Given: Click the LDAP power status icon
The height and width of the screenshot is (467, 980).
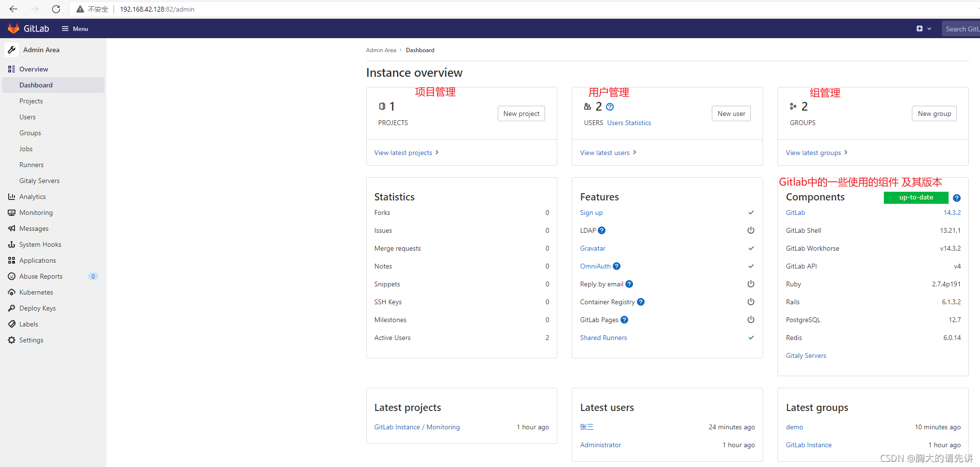Looking at the screenshot, I should coord(751,230).
